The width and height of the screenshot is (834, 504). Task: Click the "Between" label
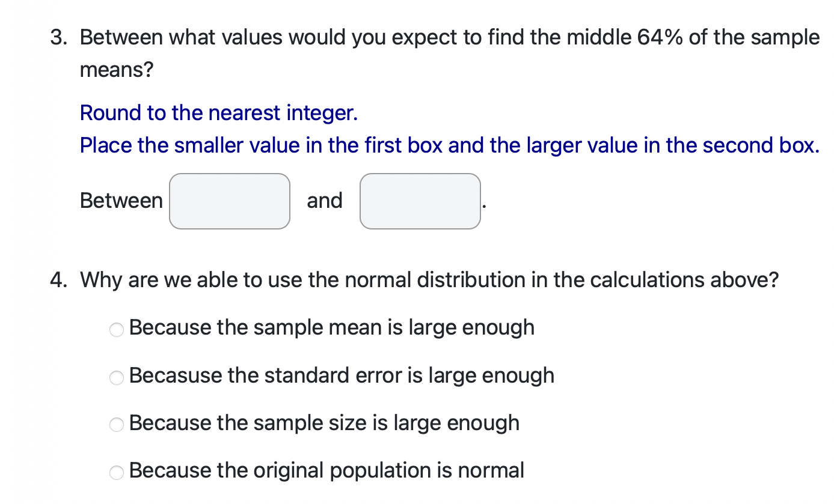(x=121, y=200)
